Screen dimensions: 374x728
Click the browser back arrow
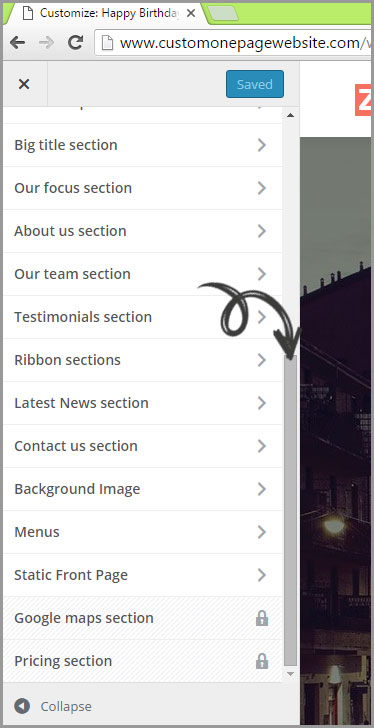click(x=18, y=43)
